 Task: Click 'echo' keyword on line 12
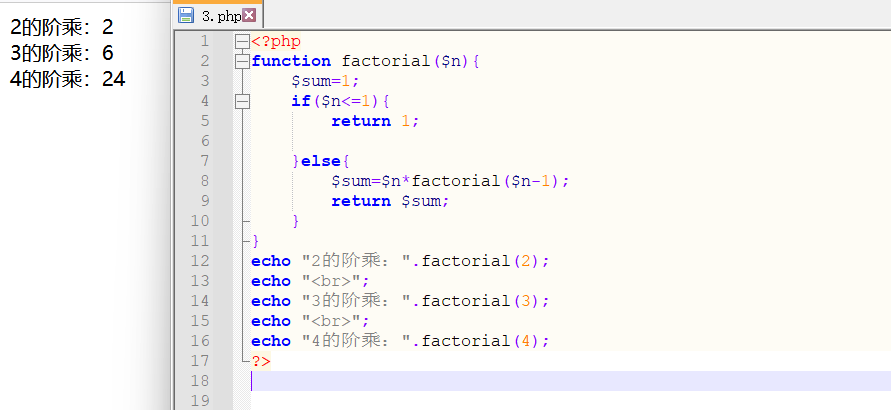point(271,261)
